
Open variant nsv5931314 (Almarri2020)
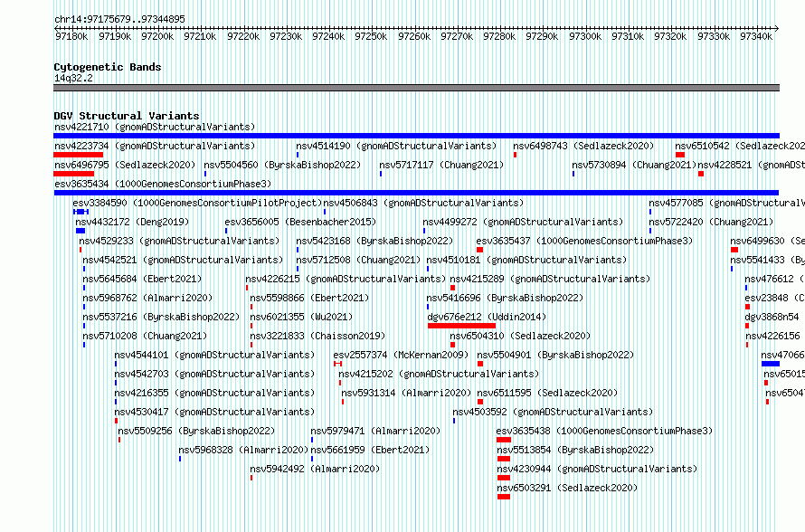pyautogui.click(x=406, y=393)
